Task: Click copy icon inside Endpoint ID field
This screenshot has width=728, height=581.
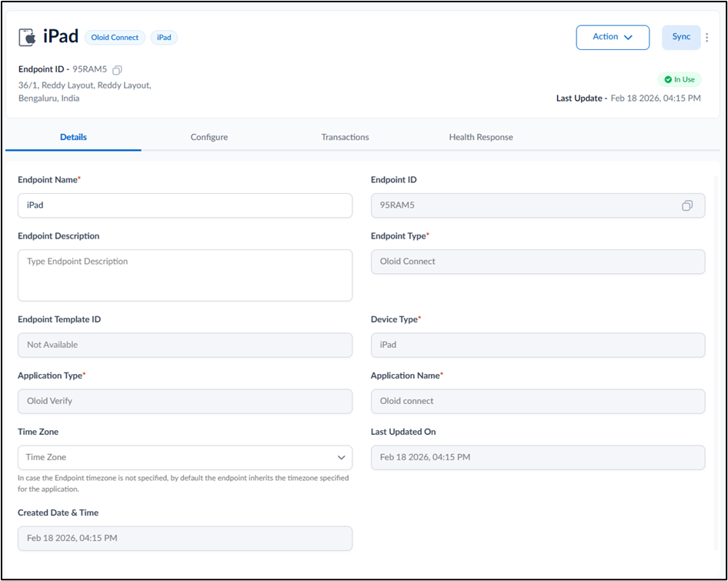Action: click(x=687, y=205)
